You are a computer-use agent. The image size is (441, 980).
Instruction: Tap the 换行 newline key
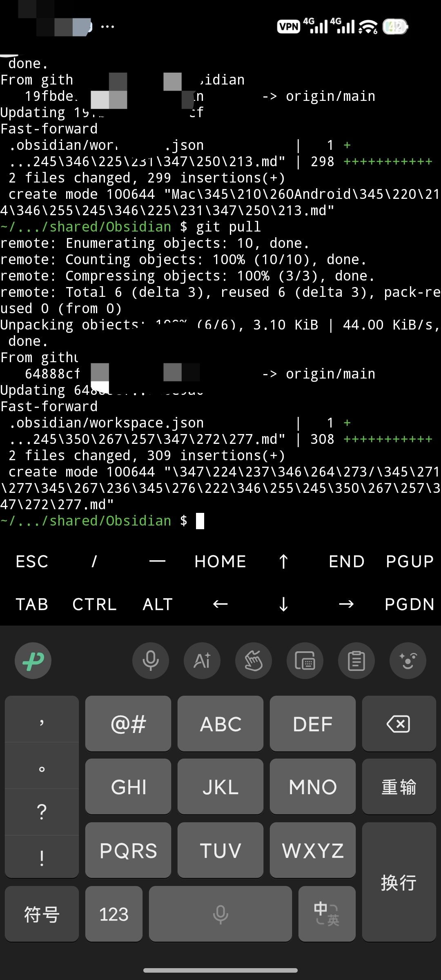pyautogui.click(x=399, y=882)
